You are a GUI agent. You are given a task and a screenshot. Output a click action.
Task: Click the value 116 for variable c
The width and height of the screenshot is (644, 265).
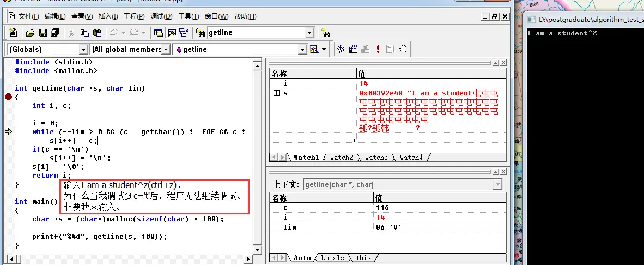[x=382, y=208]
